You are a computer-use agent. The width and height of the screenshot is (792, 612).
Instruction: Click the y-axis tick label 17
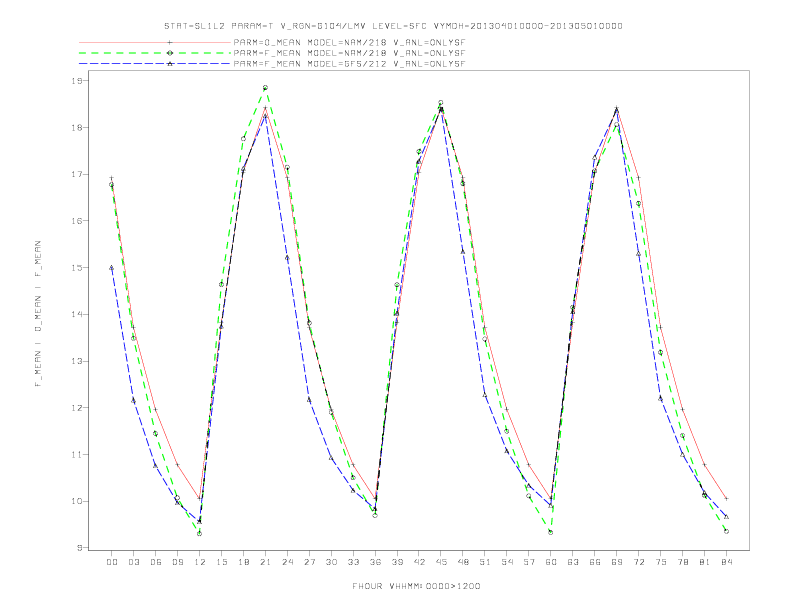77,174
